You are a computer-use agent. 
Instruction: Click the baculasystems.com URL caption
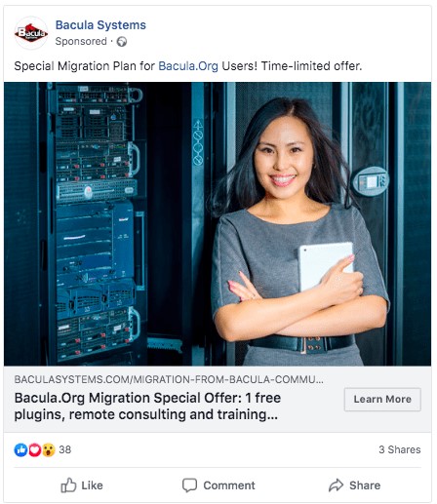[169, 379]
